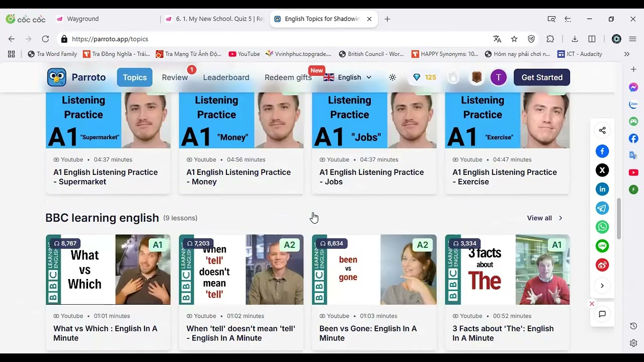
Task: Share via Weibo in floating panel
Action: click(x=602, y=265)
